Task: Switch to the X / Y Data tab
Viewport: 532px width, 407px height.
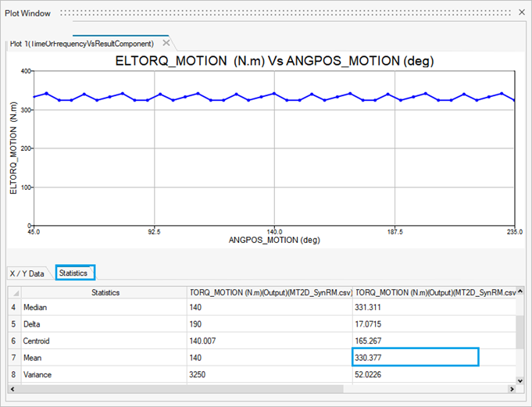Action: tap(27, 273)
